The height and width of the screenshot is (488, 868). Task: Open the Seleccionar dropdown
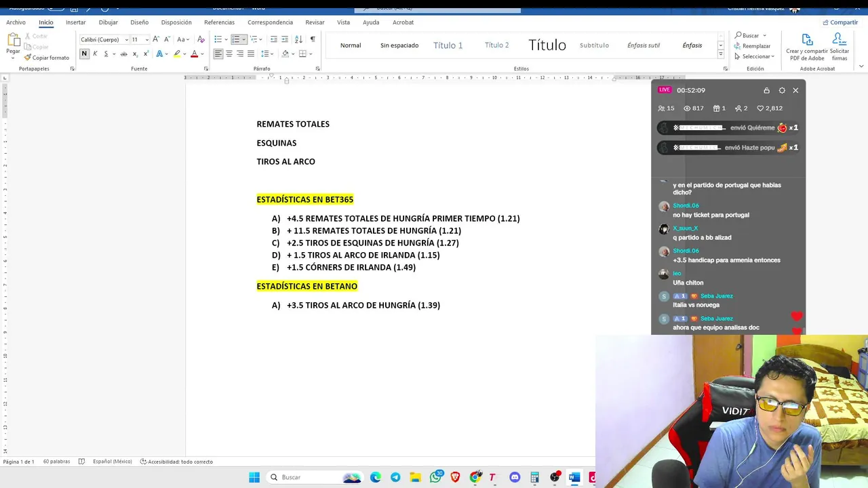point(755,56)
